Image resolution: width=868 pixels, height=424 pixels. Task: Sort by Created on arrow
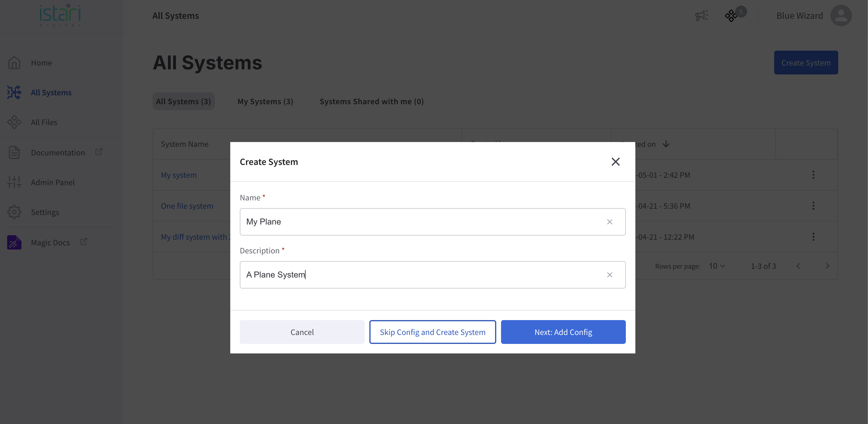pyautogui.click(x=666, y=144)
